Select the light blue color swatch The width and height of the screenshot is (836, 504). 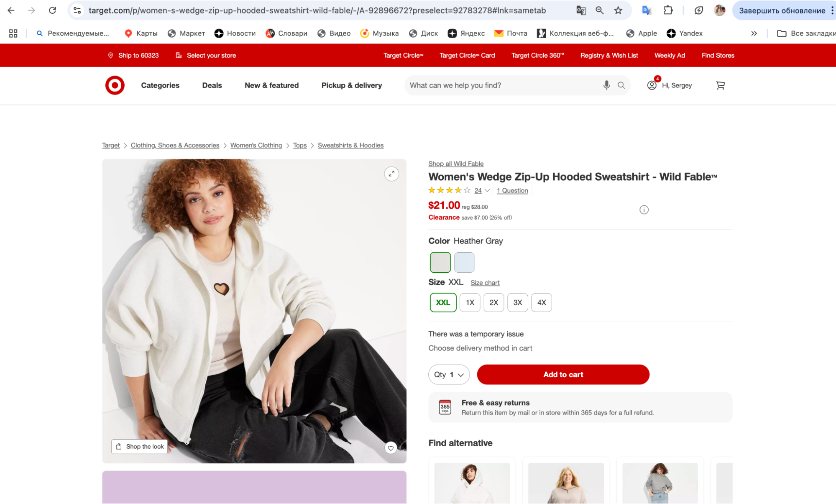click(x=464, y=262)
